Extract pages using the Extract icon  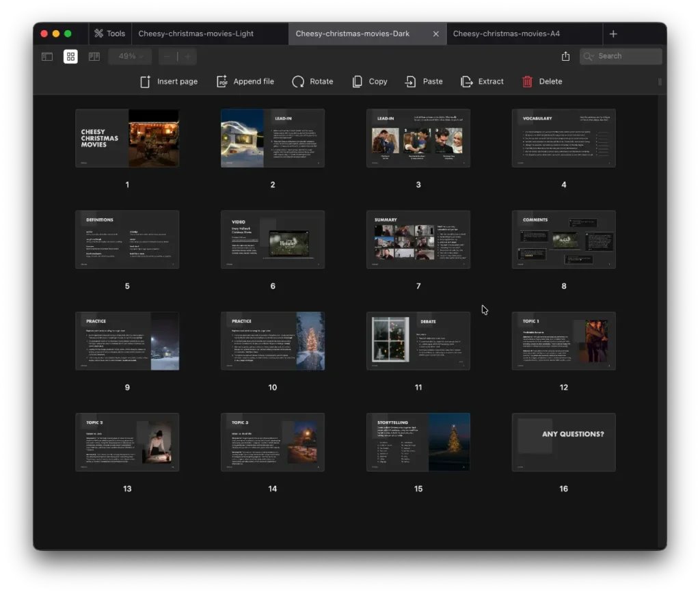pos(467,81)
